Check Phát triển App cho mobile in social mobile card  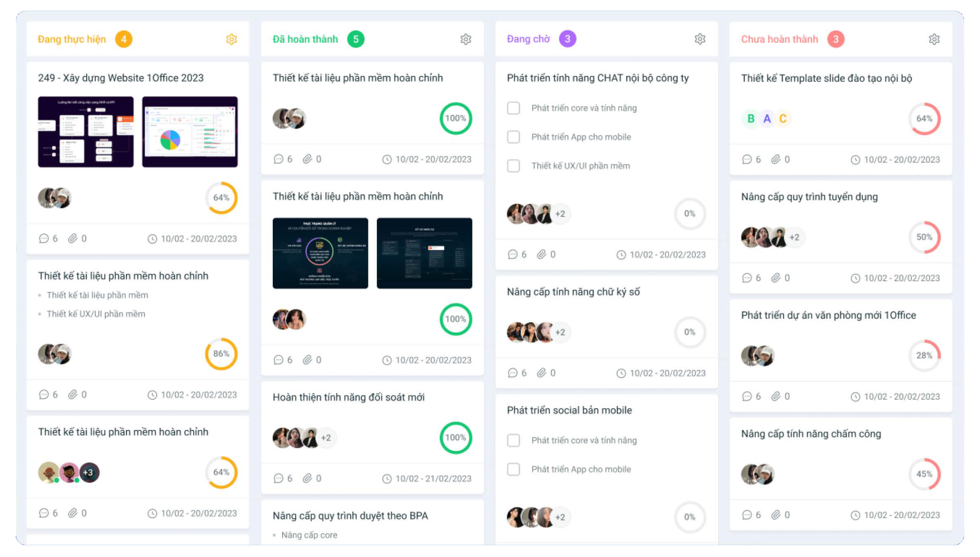pyautogui.click(x=513, y=469)
